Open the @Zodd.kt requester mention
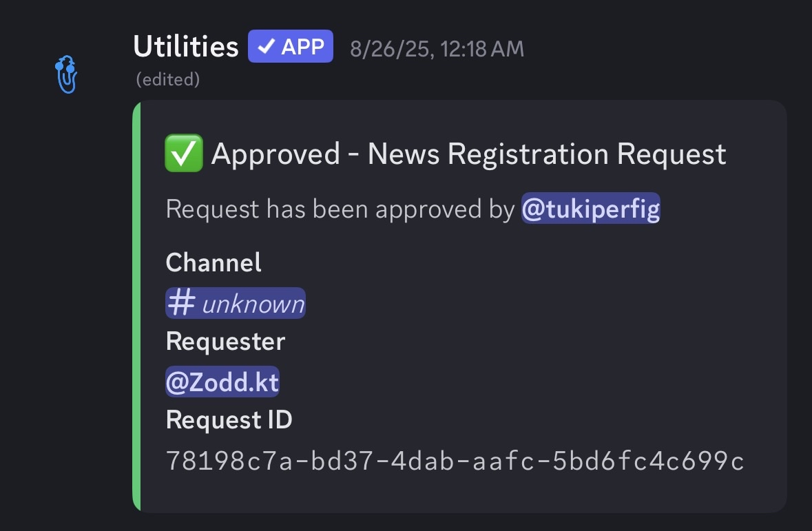 (222, 382)
